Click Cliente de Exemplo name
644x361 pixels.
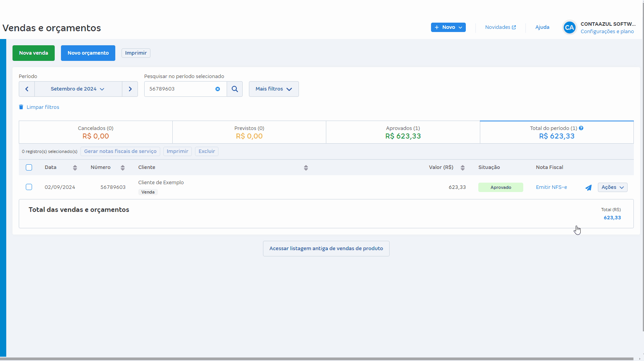point(161,183)
